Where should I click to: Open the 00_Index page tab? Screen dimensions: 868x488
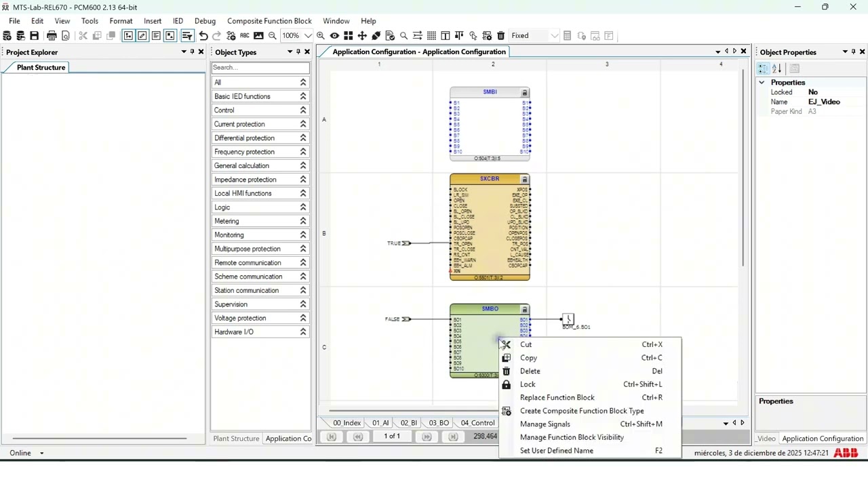tap(347, 423)
